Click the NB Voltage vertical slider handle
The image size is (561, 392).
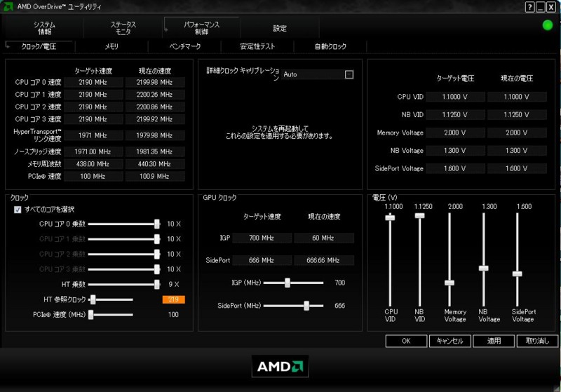[483, 269]
